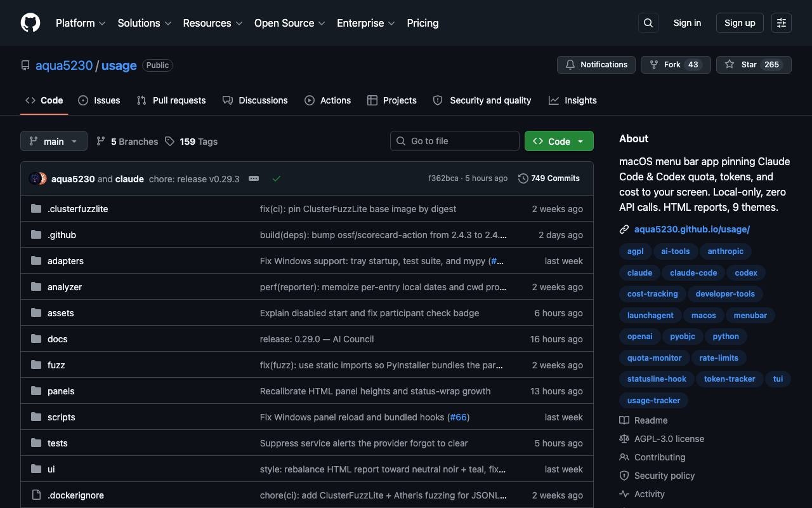Image resolution: width=812 pixels, height=508 pixels.
Task: Select the claude-code topic tag
Action: [x=693, y=272]
